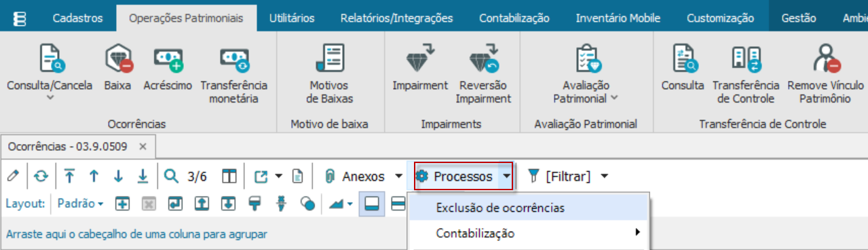Toggle the split horizontal view button

[398, 203]
